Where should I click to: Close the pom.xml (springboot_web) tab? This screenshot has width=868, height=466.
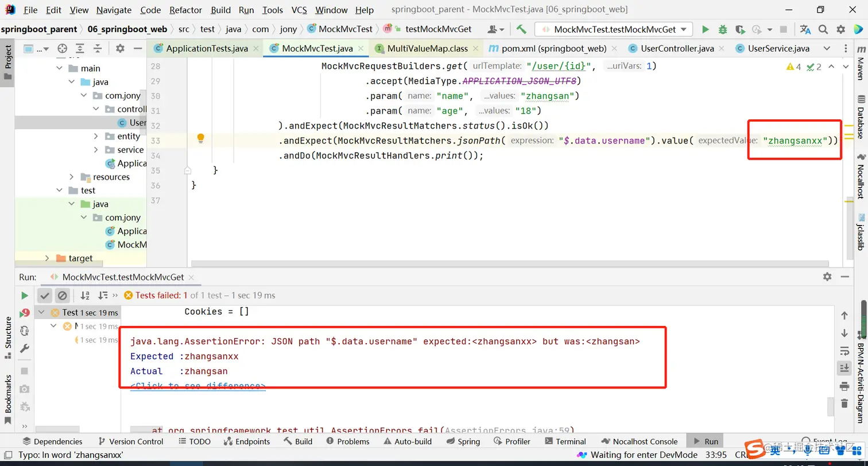614,49
